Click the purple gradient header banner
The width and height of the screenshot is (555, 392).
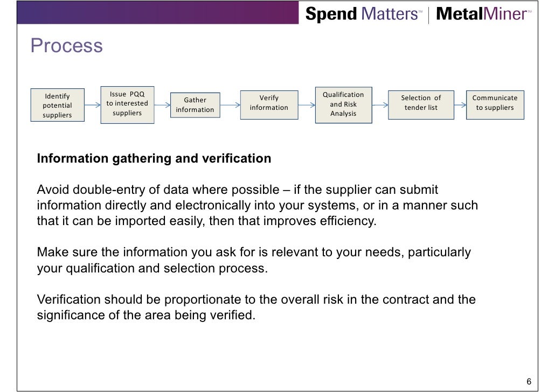pos(158,12)
